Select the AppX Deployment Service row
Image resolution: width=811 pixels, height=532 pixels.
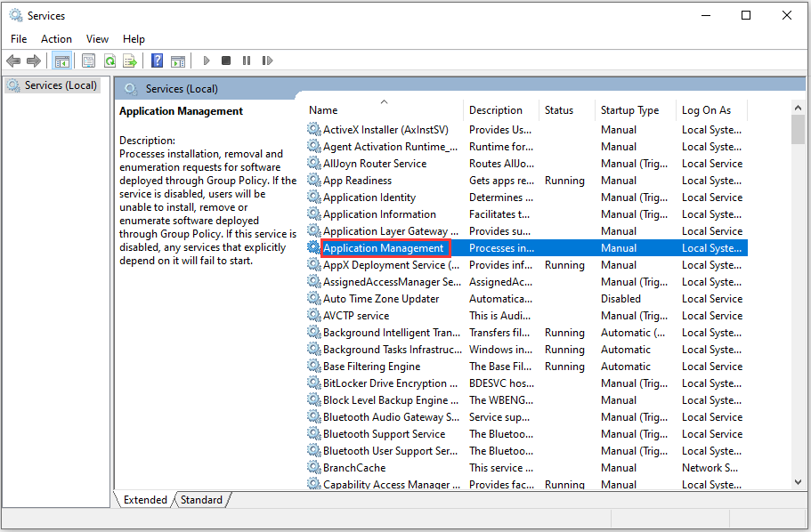click(526, 265)
